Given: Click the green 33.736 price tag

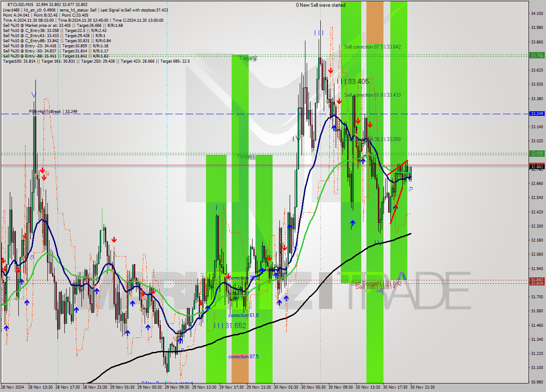Looking at the screenshot, I should (x=537, y=56).
